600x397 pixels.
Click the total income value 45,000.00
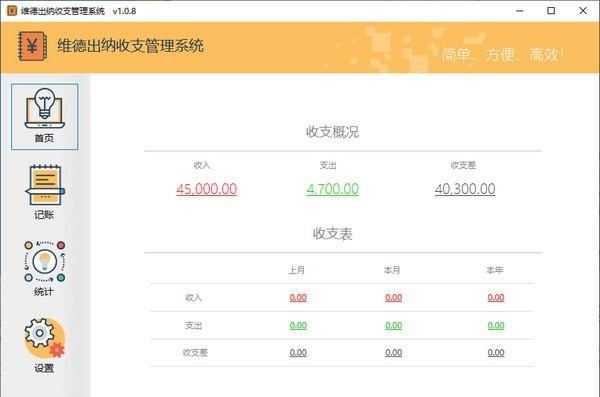[206, 189]
